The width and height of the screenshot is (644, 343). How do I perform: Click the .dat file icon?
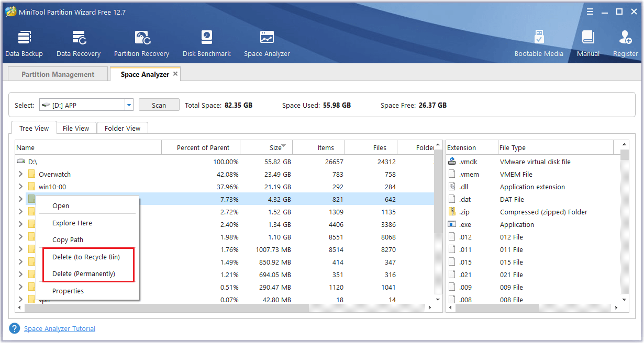pyautogui.click(x=452, y=199)
